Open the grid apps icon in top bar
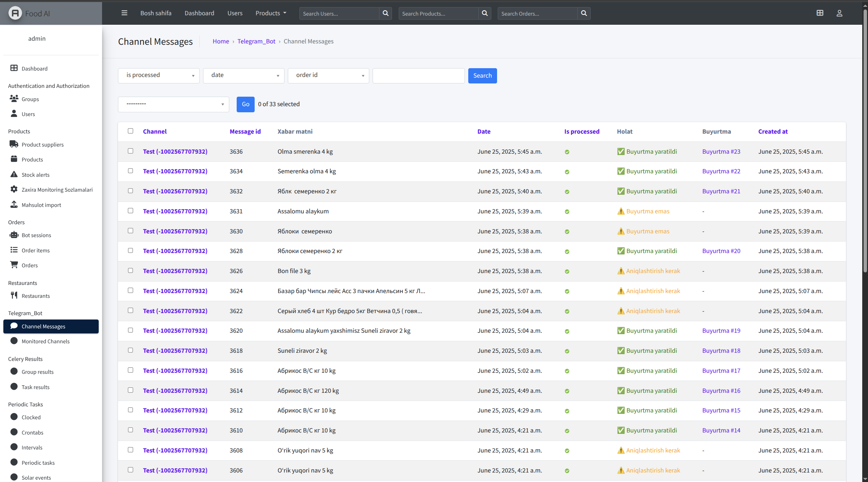 click(x=820, y=13)
